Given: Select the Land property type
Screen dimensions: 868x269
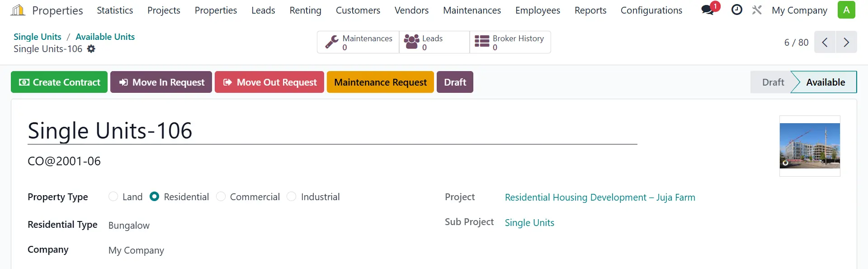Looking at the screenshot, I should [x=113, y=197].
